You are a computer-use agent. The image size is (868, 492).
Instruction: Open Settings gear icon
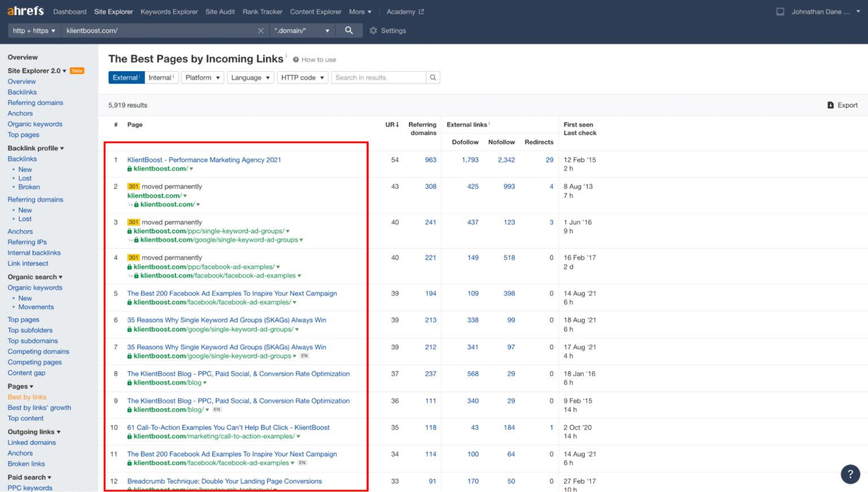pos(373,31)
